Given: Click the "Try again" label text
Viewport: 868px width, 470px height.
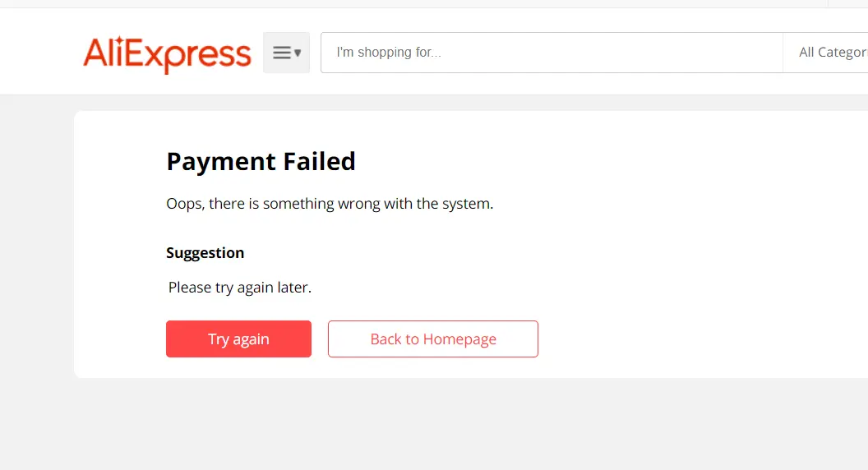Looking at the screenshot, I should (x=238, y=339).
